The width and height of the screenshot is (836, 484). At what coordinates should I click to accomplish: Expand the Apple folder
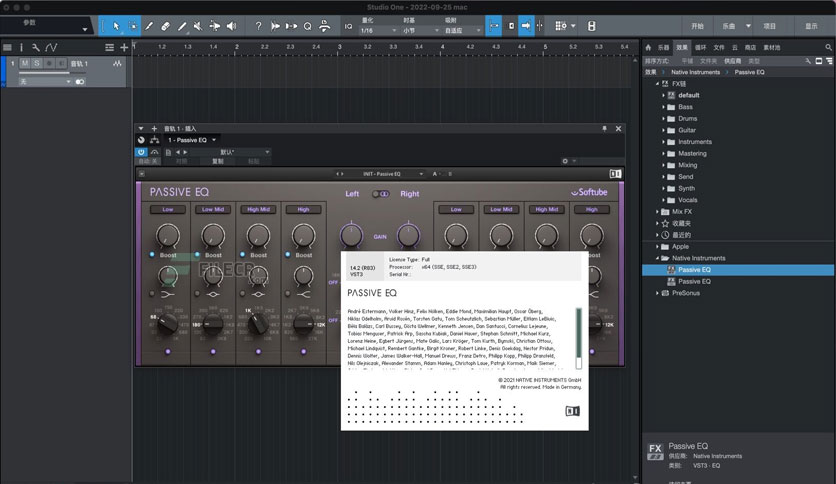click(x=657, y=247)
